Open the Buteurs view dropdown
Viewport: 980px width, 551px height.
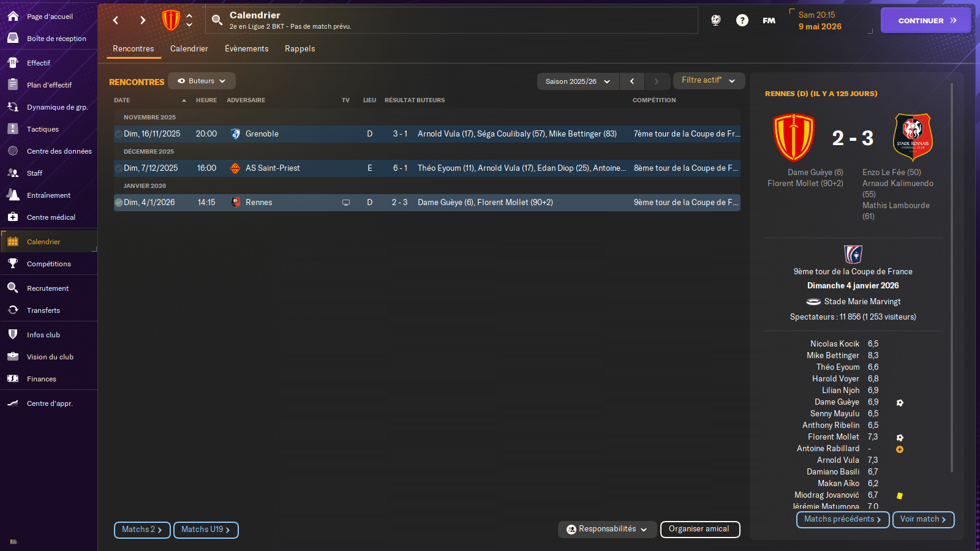coord(202,81)
